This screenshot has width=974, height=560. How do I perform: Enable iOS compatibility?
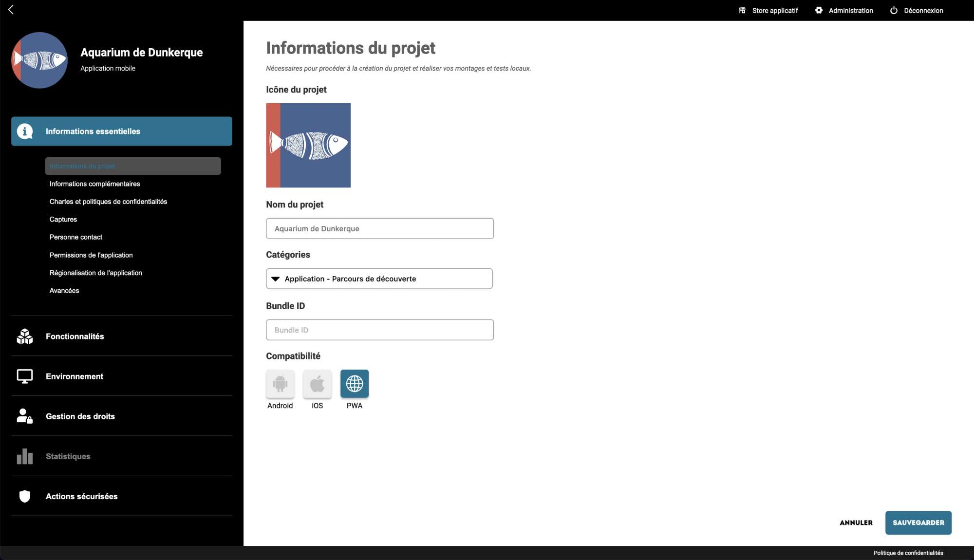[317, 384]
